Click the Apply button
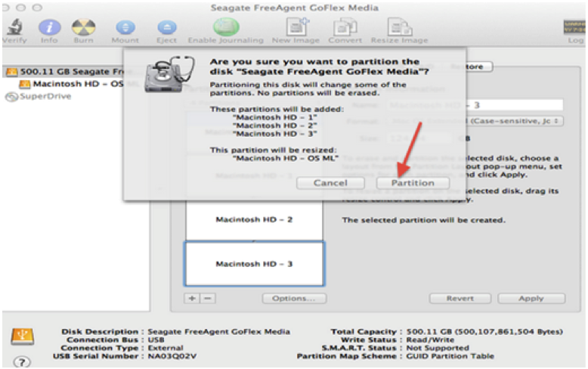 click(x=531, y=299)
